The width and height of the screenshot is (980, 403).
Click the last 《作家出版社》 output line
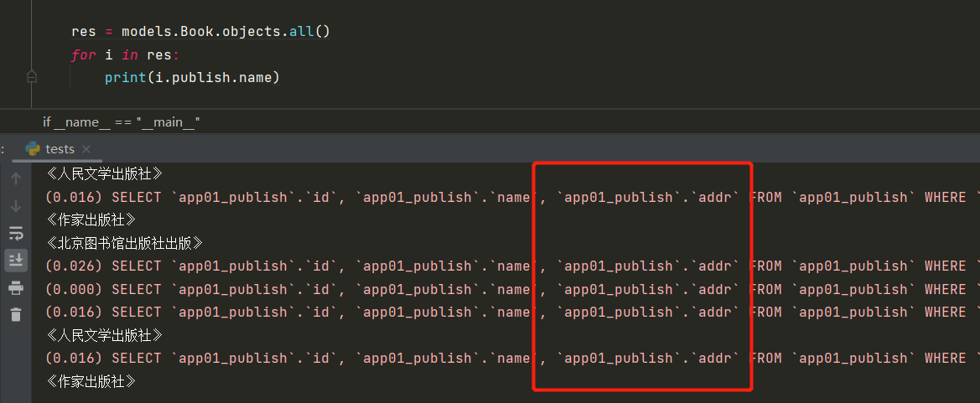point(91,381)
